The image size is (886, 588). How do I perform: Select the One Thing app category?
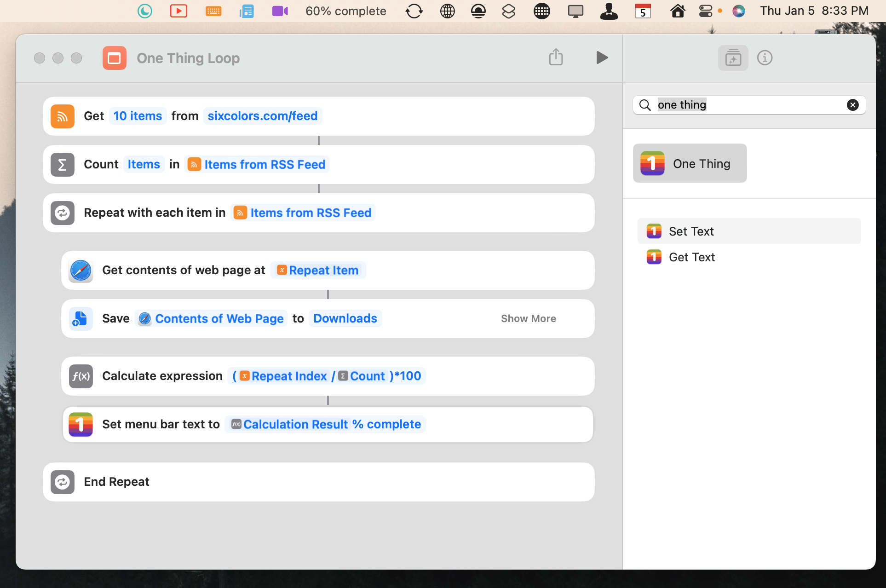pos(690,163)
